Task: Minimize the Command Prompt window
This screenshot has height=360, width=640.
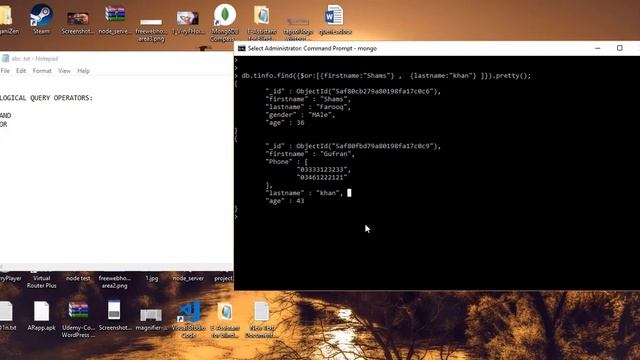Action: click(598, 48)
